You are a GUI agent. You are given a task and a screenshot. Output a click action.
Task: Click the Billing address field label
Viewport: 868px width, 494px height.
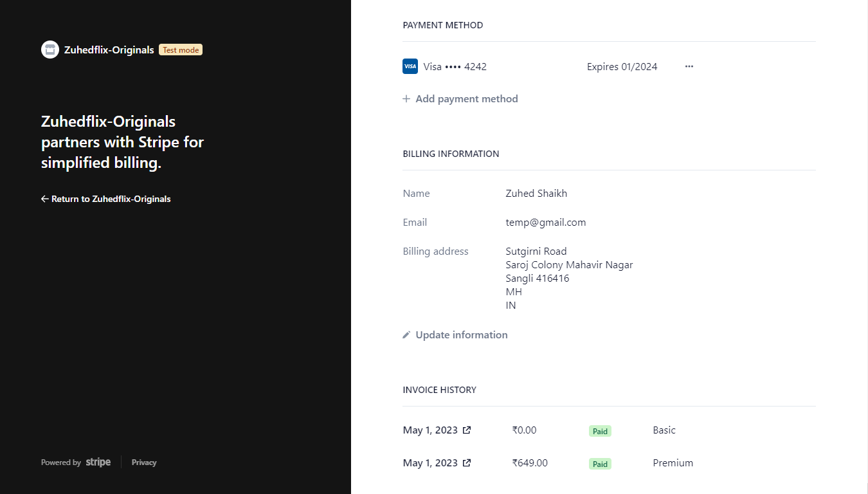point(436,252)
